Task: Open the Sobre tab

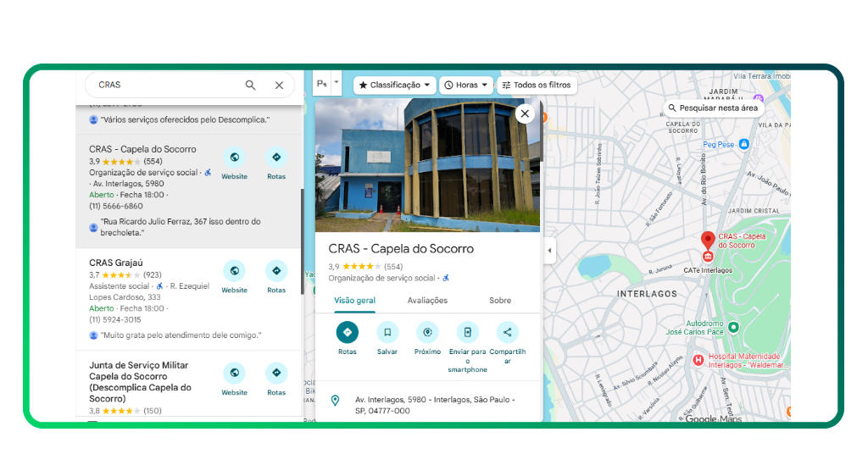Action: point(500,301)
